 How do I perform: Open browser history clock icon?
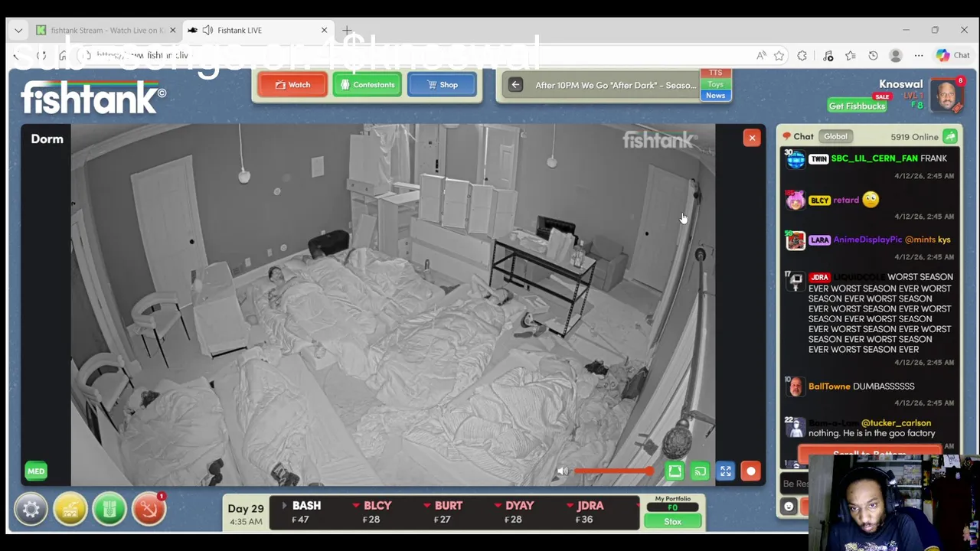(873, 55)
